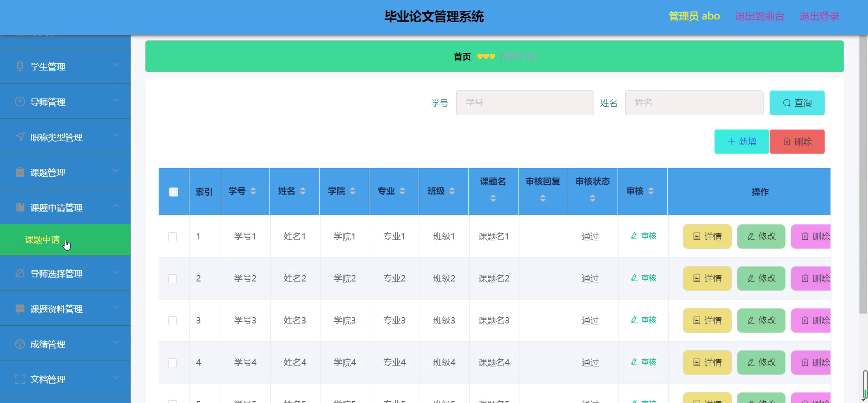Check the checkbox for row 学号3
This screenshot has width=868, height=403.
point(172,321)
